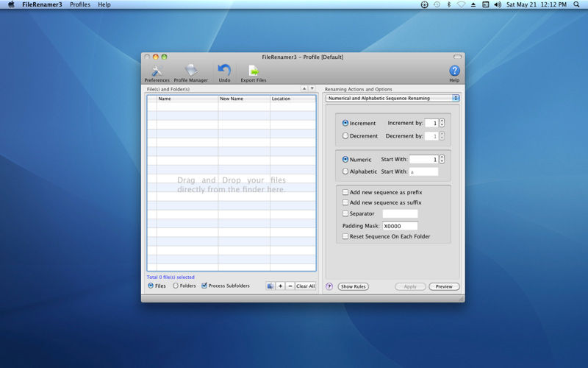
Task: Enable Add new sequence as prefix
Action: 345,192
